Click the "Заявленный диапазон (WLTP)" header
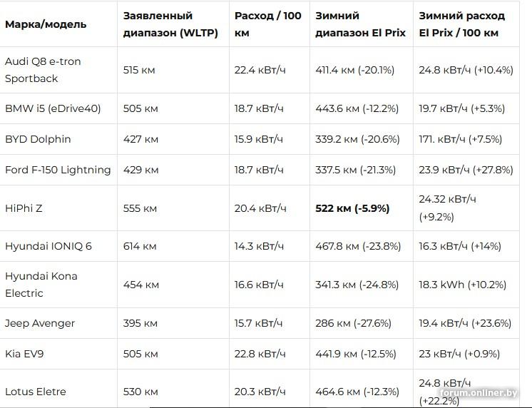Viewport: 532px width, 408px height. pyautogui.click(x=170, y=24)
